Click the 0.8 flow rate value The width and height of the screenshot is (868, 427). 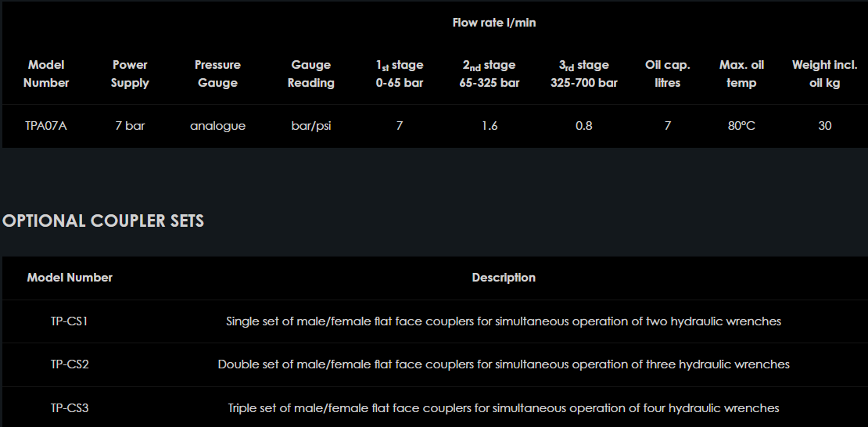[x=583, y=126]
